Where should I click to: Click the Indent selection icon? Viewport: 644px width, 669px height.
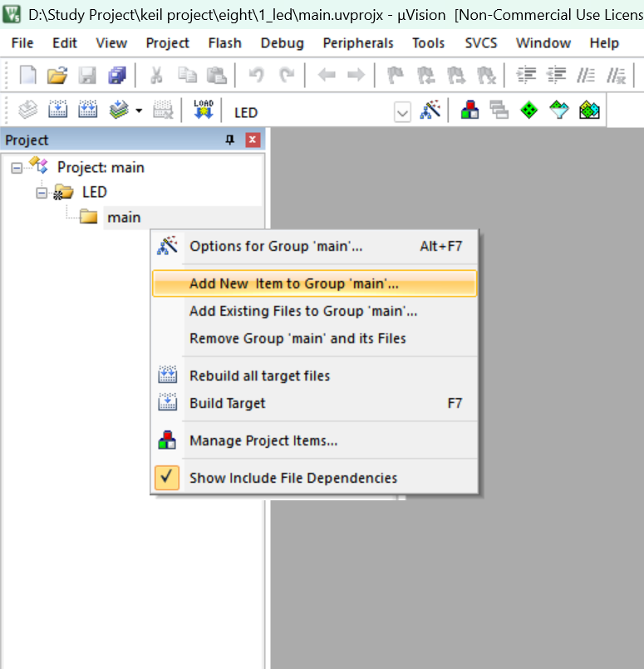point(526,76)
